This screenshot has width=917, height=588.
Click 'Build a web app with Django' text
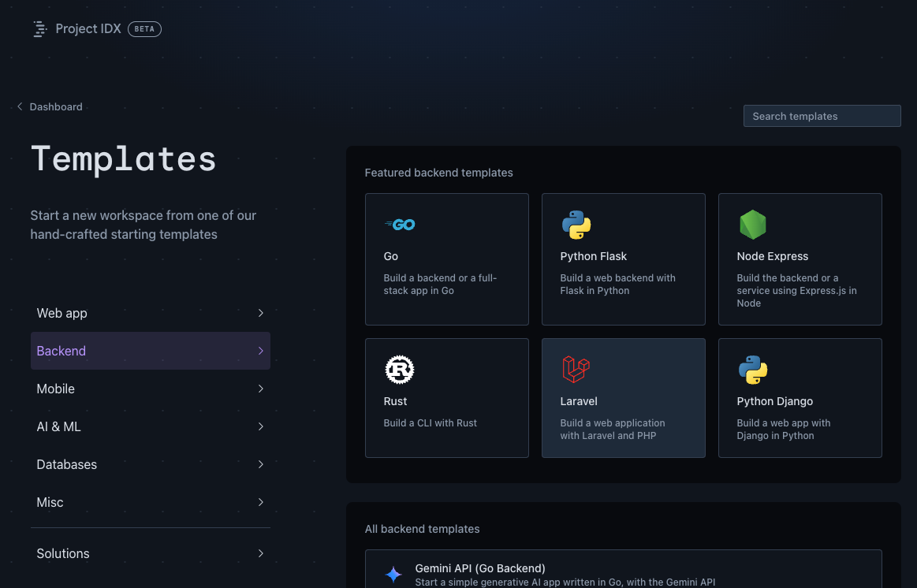click(783, 429)
